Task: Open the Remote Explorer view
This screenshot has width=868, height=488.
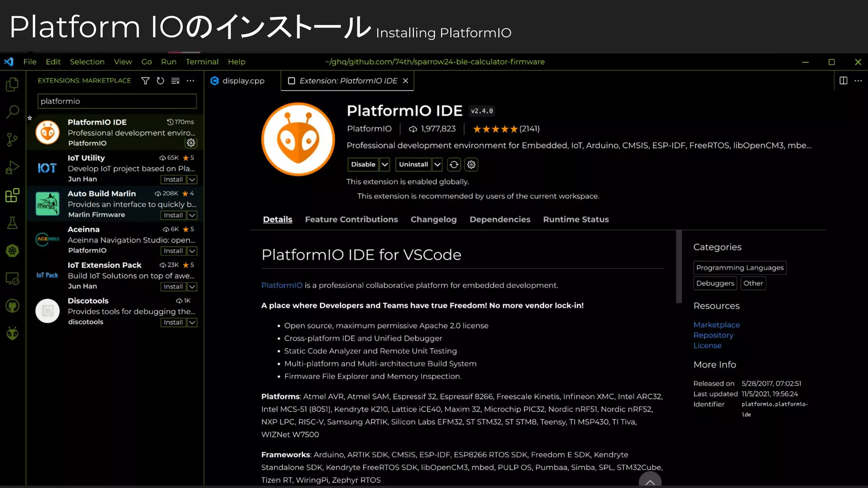Action: pyautogui.click(x=12, y=278)
